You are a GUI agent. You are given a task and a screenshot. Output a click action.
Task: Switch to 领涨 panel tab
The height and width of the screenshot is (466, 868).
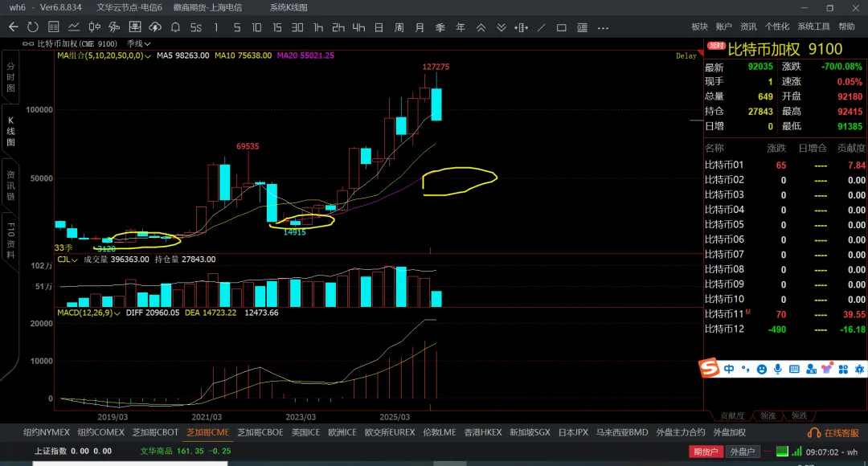click(x=768, y=415)
